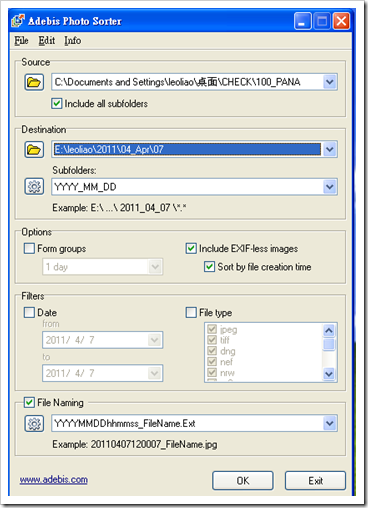This screenshot has height=508, width=368.
Task: Enable the Date filter checkbox
Action: pos(29,312)
